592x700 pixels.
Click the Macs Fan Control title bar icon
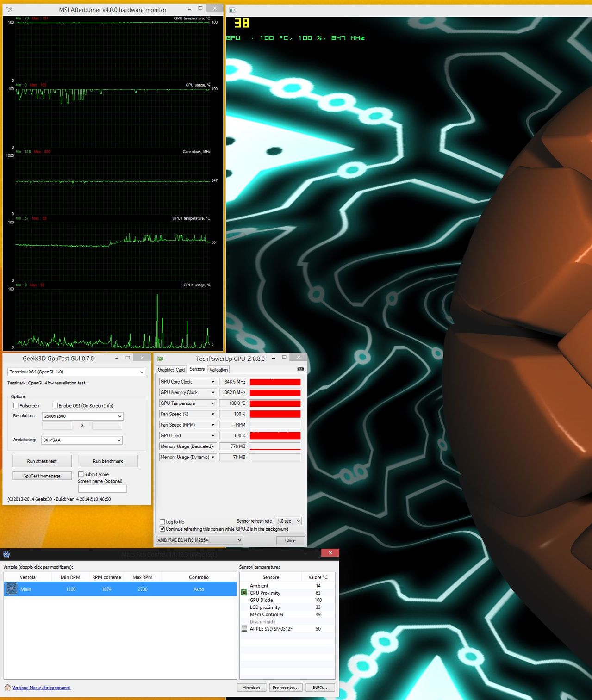coord(6,554)
